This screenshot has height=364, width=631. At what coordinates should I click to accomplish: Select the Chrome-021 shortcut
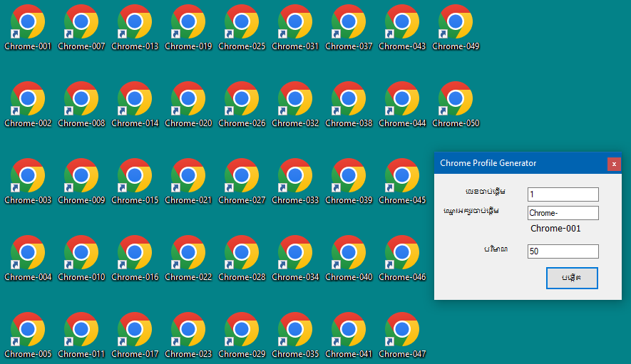pos(188,181)
